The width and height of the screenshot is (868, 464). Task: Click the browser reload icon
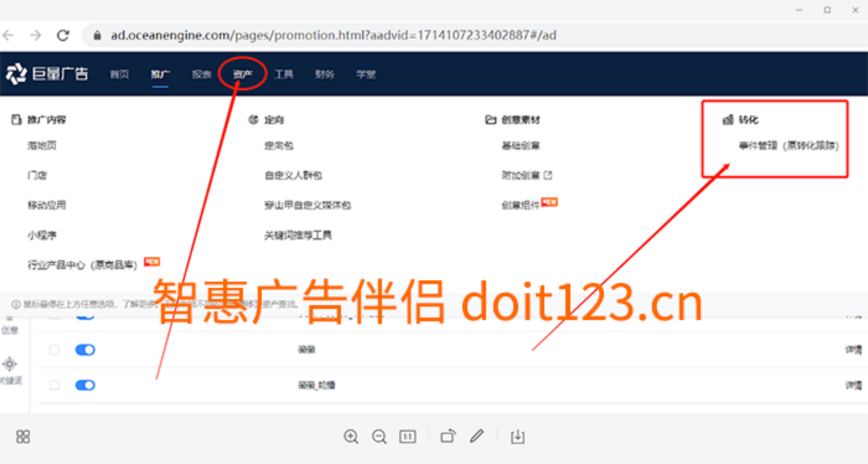click(63, 35)
